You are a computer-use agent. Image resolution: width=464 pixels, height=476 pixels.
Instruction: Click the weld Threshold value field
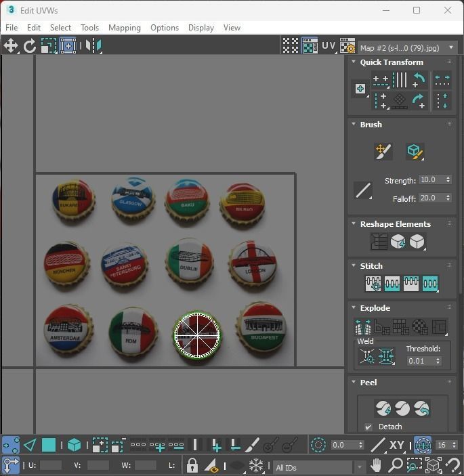pyautogui.click(x=421, y=361)
